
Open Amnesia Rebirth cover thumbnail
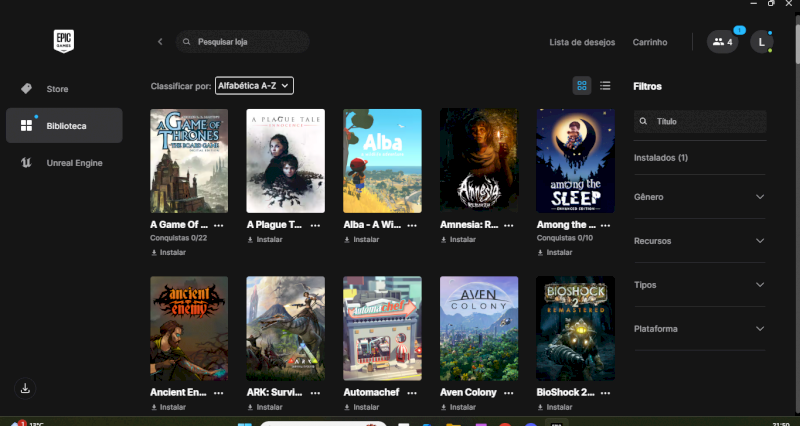(x=479, y=161)
